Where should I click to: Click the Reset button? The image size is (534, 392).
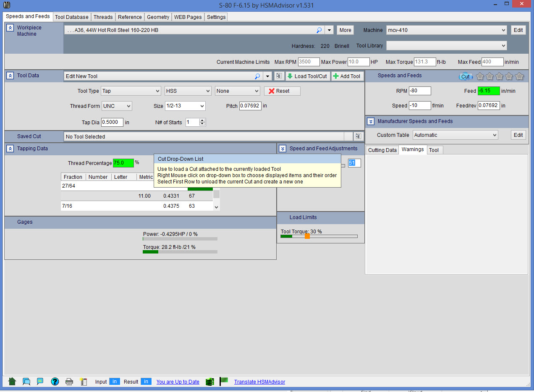[x=282, y=91]
